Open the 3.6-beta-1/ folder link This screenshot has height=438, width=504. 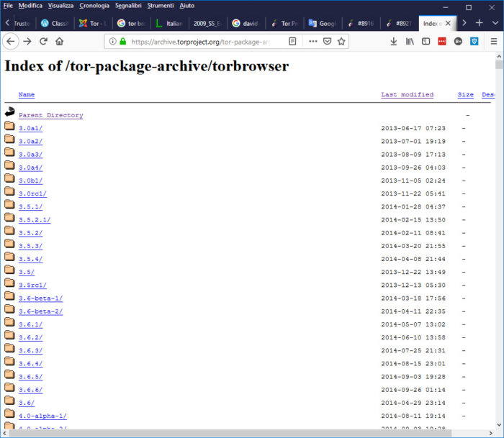[40, 298]
